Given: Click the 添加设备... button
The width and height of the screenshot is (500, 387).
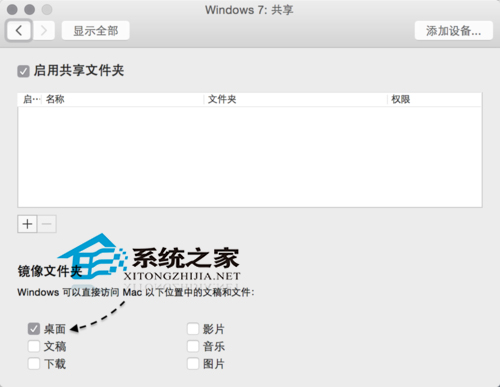Looking at the screenshot, I should coord(454,31).
